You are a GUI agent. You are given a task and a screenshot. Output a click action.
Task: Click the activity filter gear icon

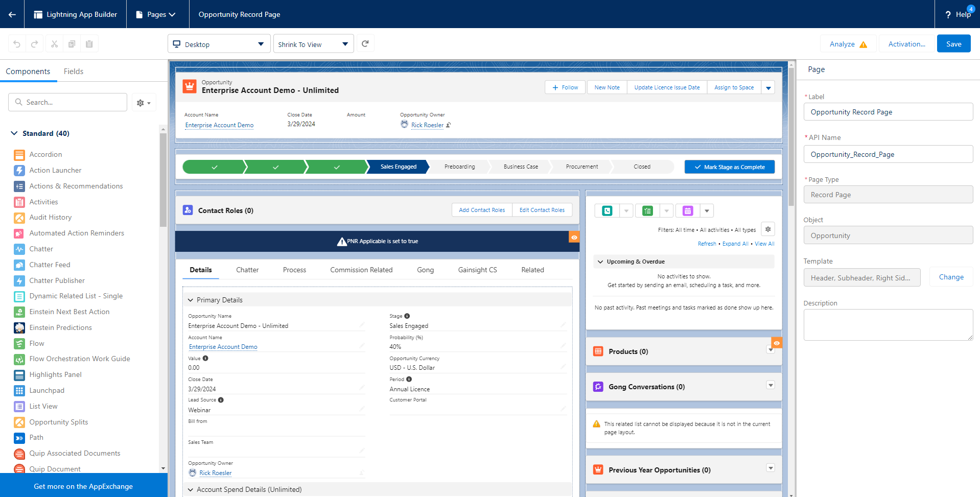point(767,229)
